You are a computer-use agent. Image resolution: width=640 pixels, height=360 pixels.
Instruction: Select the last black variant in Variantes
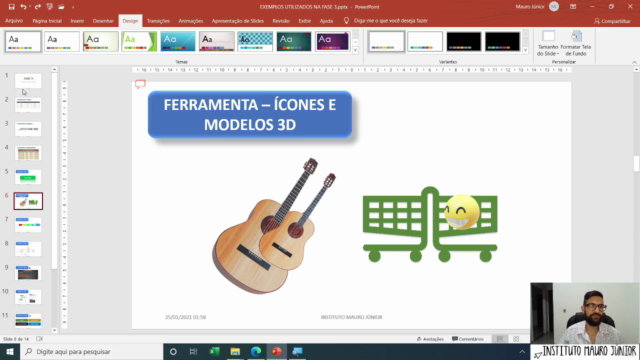[x=502, y=42]
